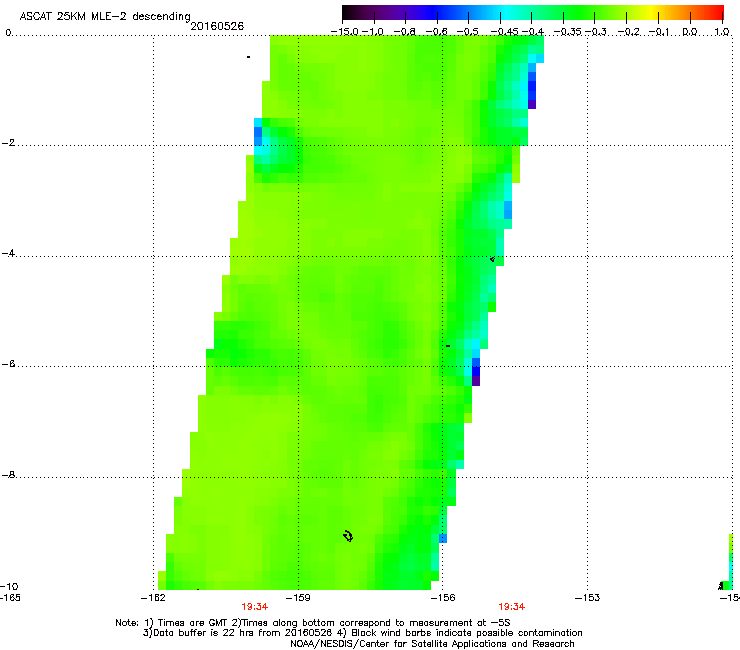Click the black wind barb near latitude -9
The height and width of the screenshot is (650, 740).
[x=348, y=536]
